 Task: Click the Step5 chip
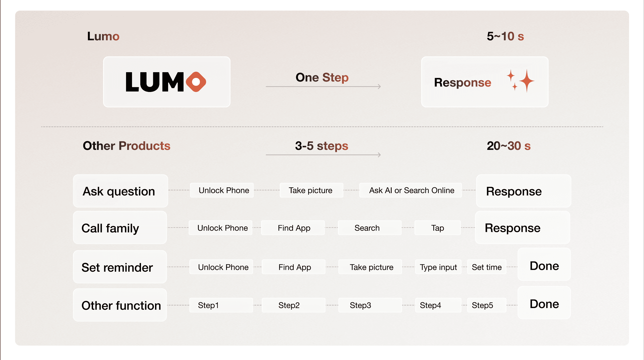486,305
